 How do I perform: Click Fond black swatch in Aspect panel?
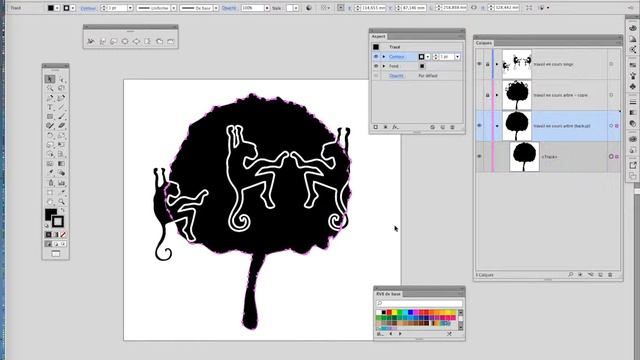(422, 66)
